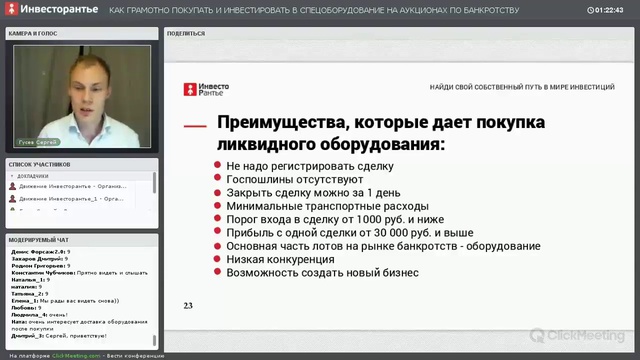The image size is (640, 360).
Task: Click Ната's message about доставка оборудования
Action: pyautogui.click(x=79, y=325)
